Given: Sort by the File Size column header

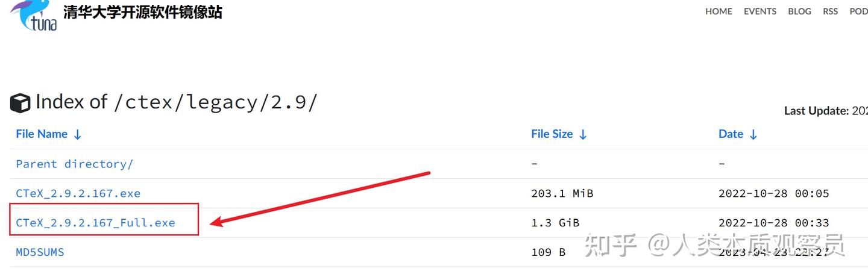Looking at the screenshot, I should point(552,134).
